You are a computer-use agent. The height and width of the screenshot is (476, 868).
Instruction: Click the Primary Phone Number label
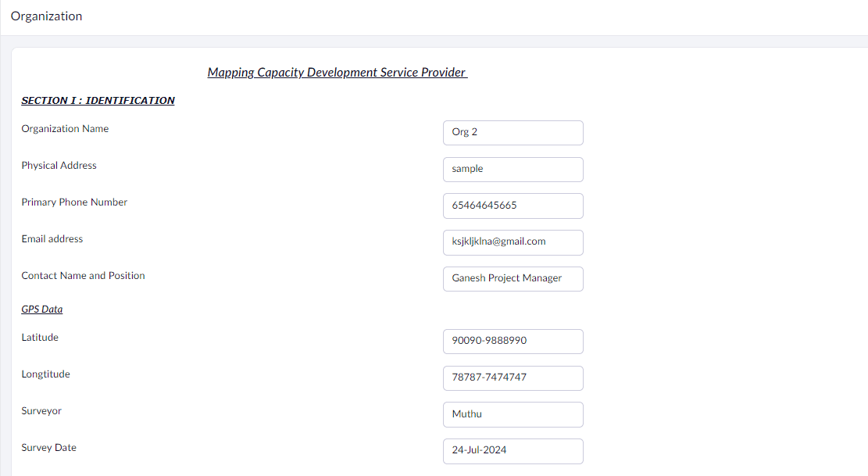pos(74,202)
